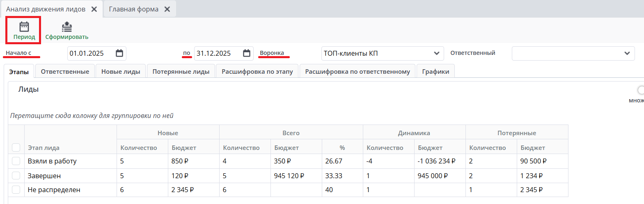
Task: Go to the Графики tab
Action: click(435, 71)
